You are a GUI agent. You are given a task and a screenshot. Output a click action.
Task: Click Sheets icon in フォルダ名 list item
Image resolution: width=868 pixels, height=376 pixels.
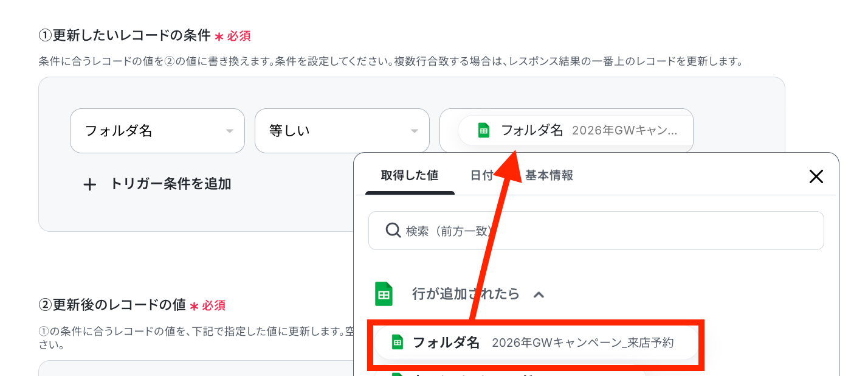point(398,343)
